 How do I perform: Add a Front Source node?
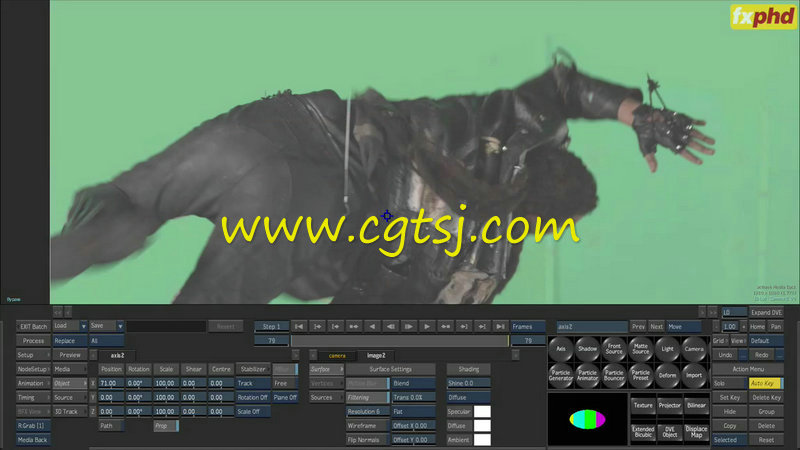coord(614,349)
